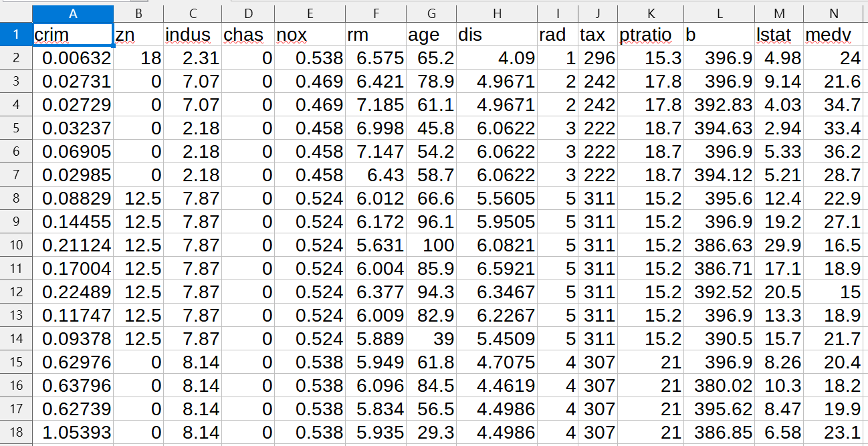Select column F header labeled rm

click(376, 13)
